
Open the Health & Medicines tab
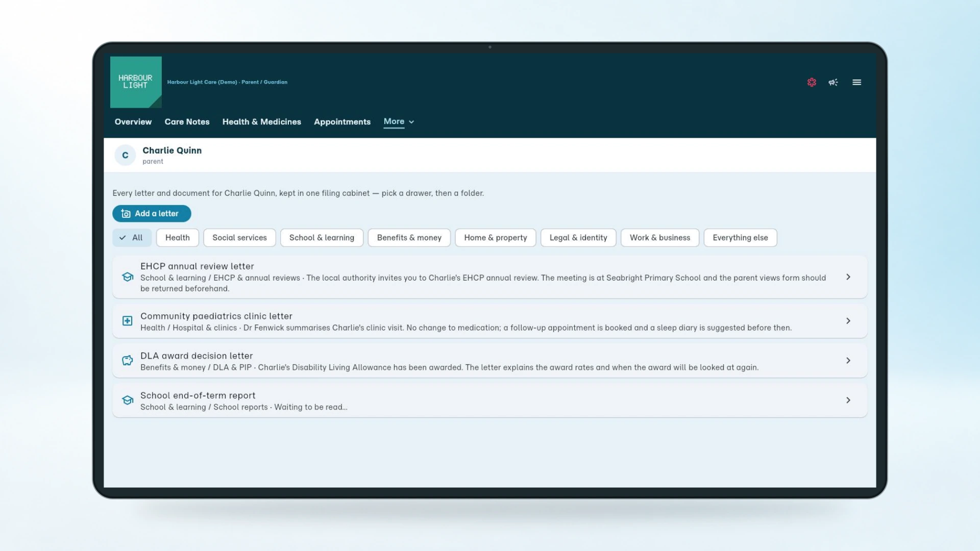[262, 122]
